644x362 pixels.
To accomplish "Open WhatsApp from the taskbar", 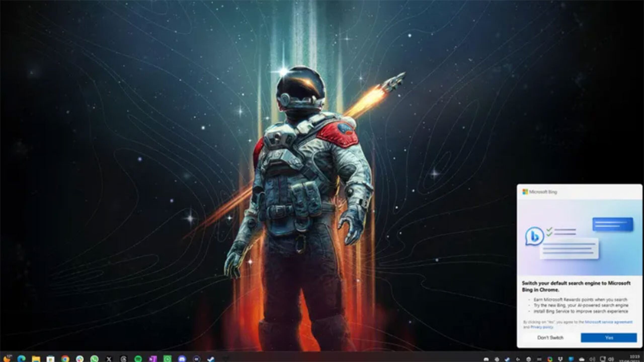I will (95, 359).
